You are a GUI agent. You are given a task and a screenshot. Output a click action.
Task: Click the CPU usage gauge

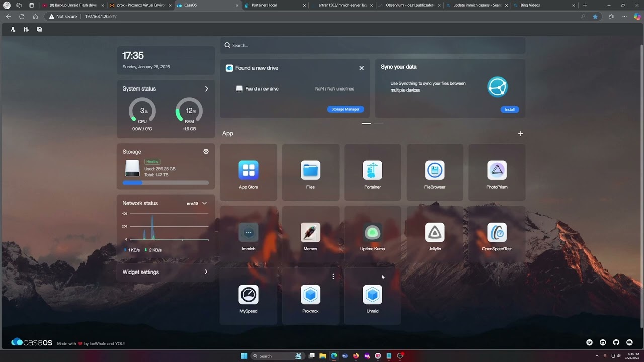pyautogui.click(x=142, y=110)
